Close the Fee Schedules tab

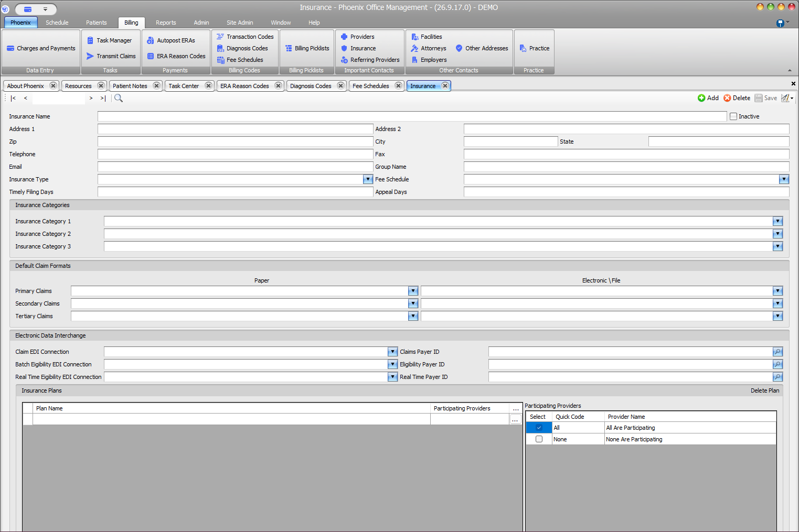tap(398, 86)
